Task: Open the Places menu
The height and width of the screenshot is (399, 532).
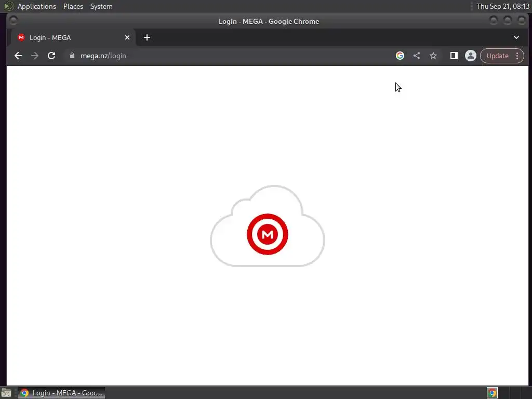Action: point(73,6)
